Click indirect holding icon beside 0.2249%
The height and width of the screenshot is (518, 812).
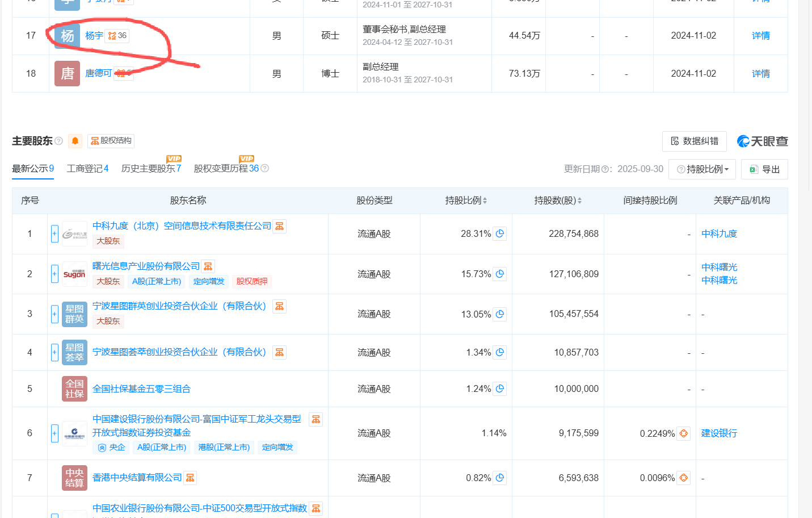tap(683, 433)
